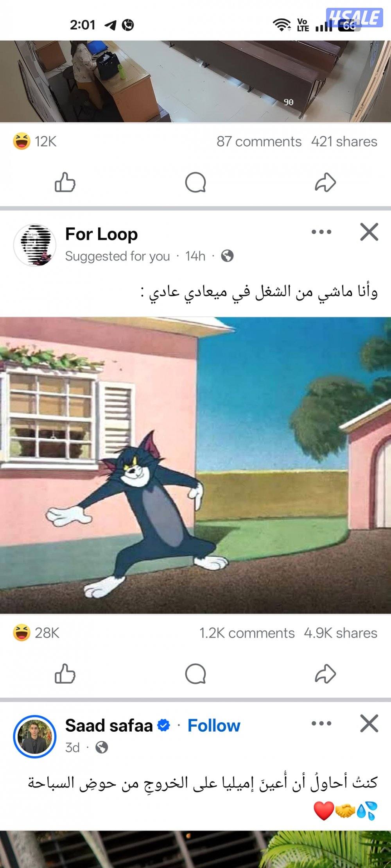Dismiss the For Loop suggested post

click(369, 232)
